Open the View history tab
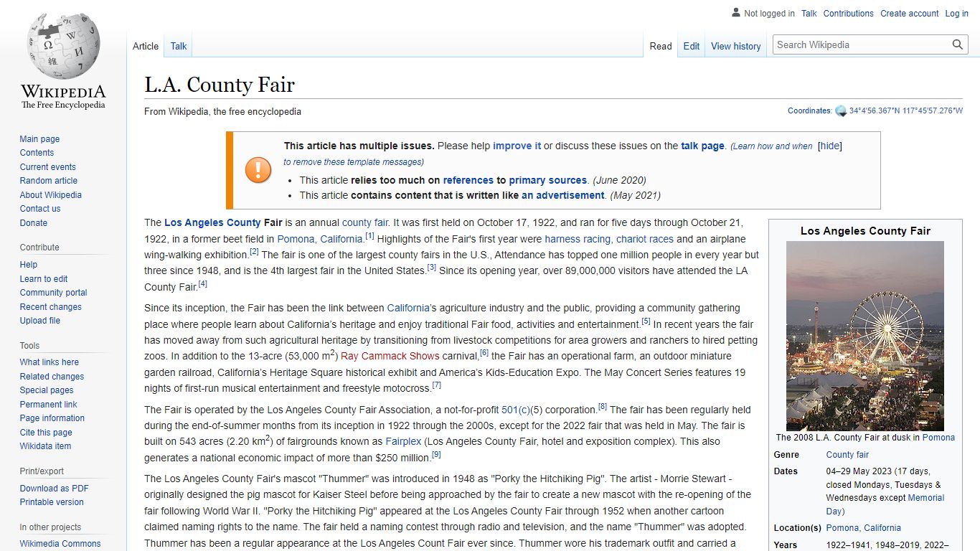 tap(736, 46)
